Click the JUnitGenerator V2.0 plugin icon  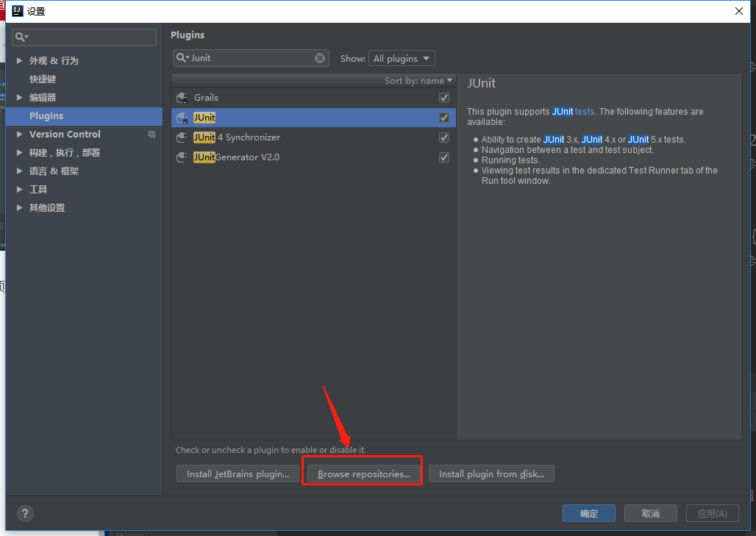(x=182, y=157)
